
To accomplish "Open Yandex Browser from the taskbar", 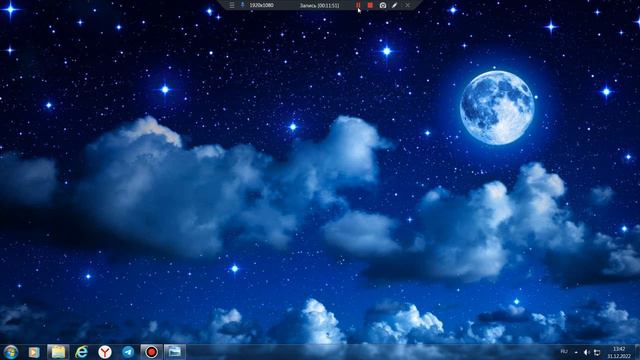I will coord(105,352).
